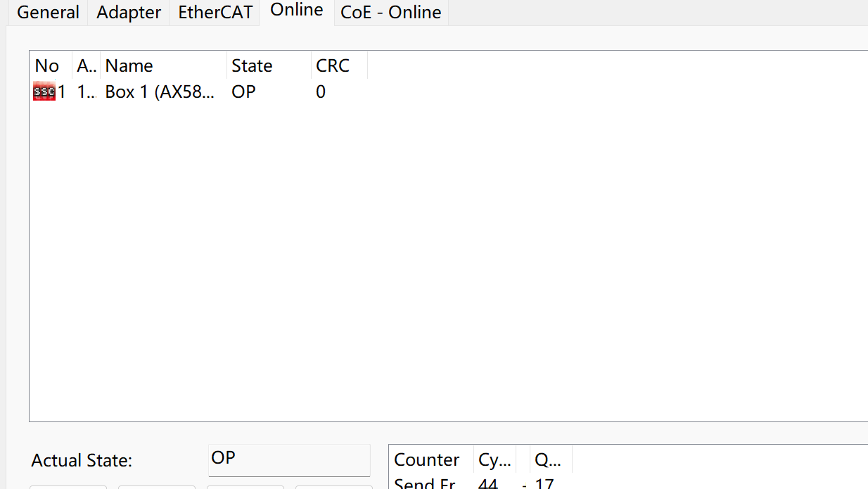Open the CoE - Online tab
Image resolution: width=868 pixels, height=489 pixels.
click(x=390, y=12)
